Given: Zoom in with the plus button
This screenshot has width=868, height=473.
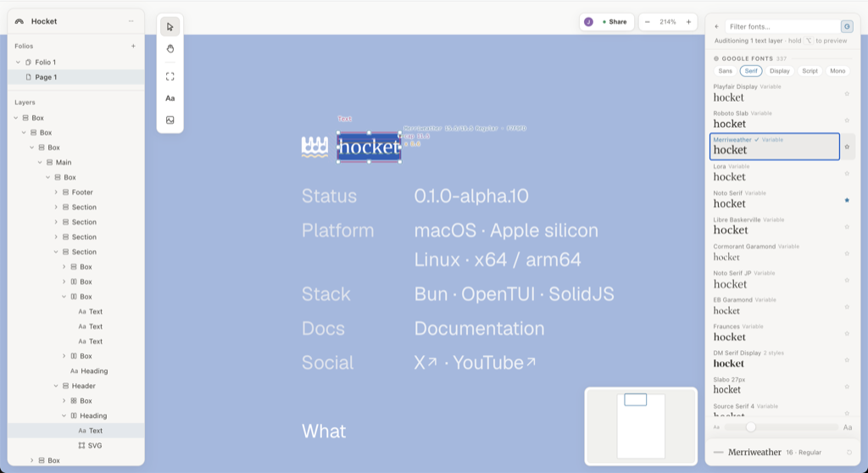Looking at the screenshot, I should click(688, 22).
